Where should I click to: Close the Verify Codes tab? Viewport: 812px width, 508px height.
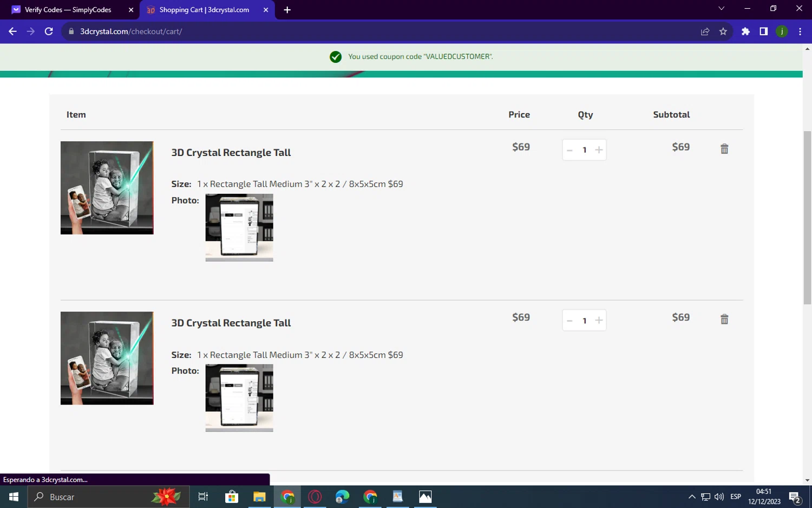pos(131,10)
